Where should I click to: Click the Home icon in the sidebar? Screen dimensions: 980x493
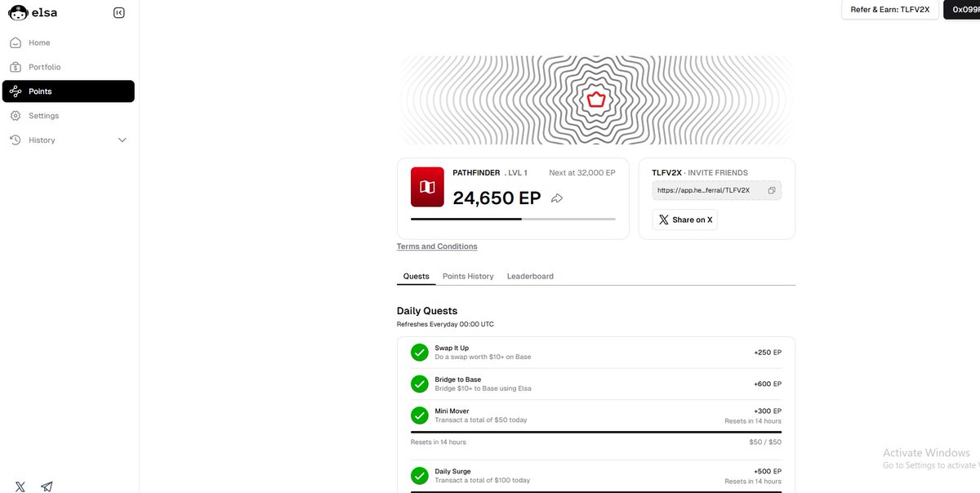[16, 42]
